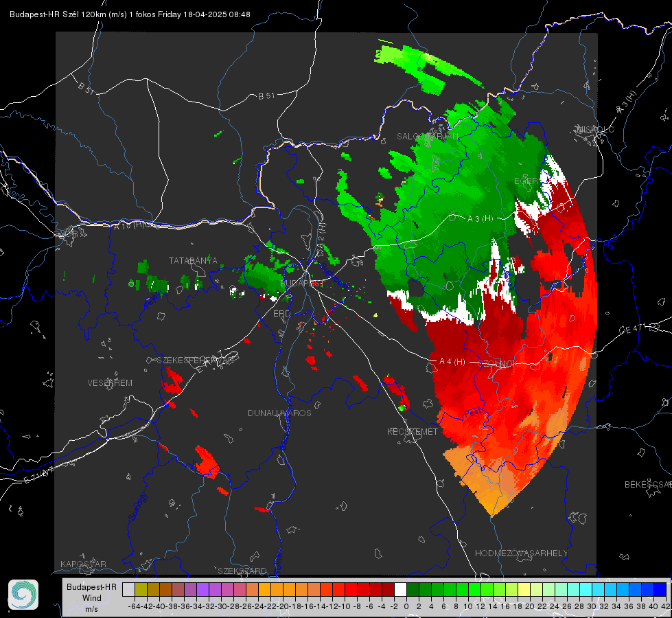The image size is (672, 618).
Task: Click the SZEKSZARD city label
Action: [242, 571]
